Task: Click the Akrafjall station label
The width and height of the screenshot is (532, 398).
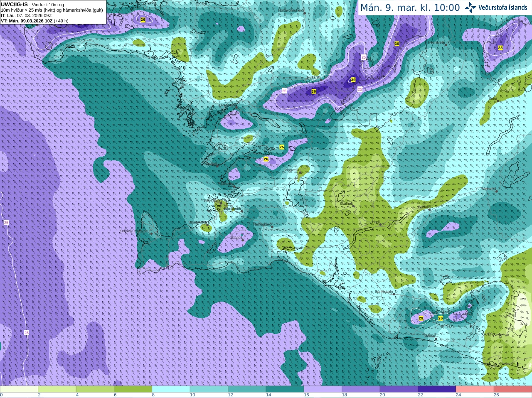Action: [210, 164]
